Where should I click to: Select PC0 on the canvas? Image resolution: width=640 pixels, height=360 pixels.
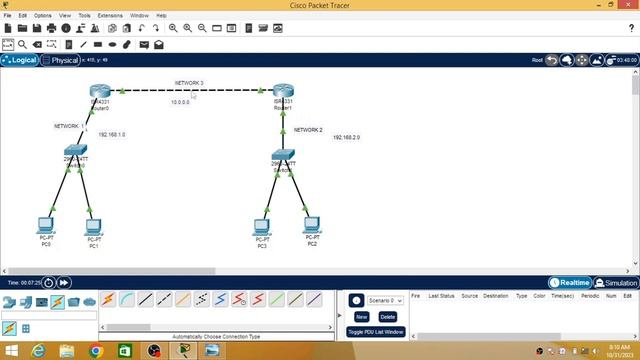[46, 225]
